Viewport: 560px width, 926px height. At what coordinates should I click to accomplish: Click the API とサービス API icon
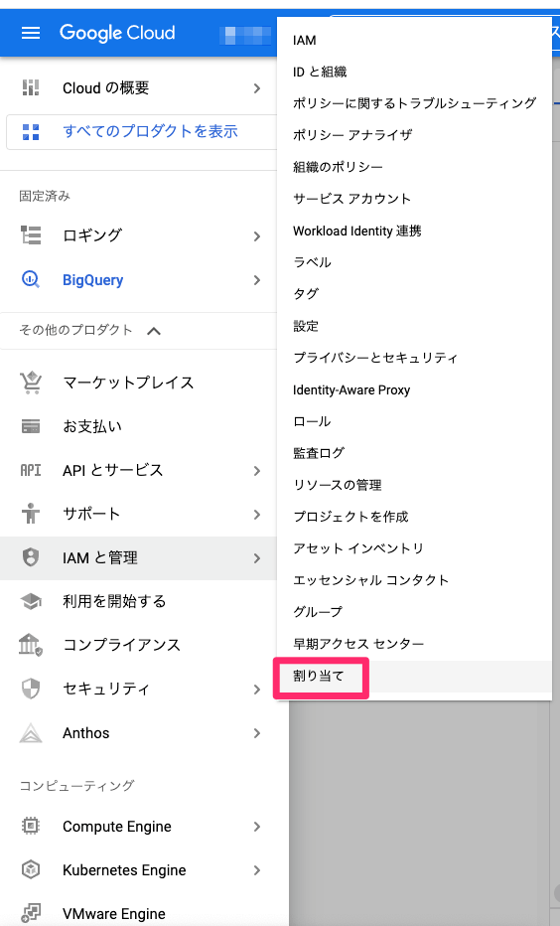pos(31,470)
